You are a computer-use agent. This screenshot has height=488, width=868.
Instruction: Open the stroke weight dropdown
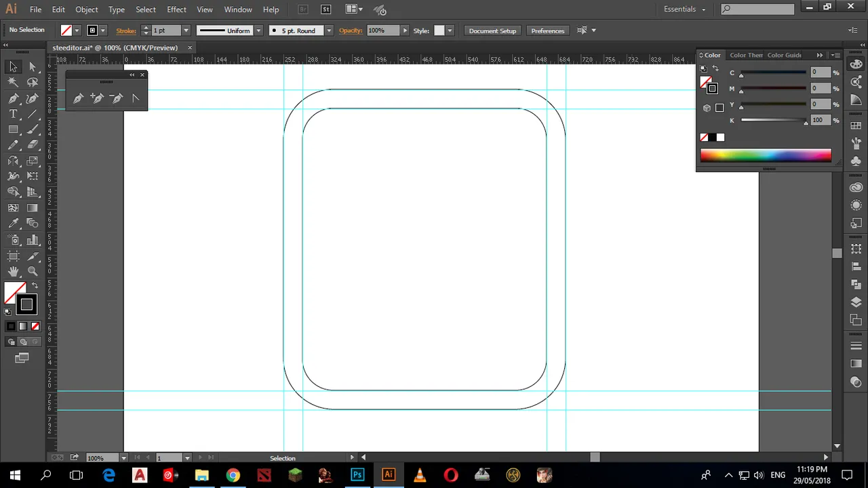pyautogui.click(x=186, y=30)
